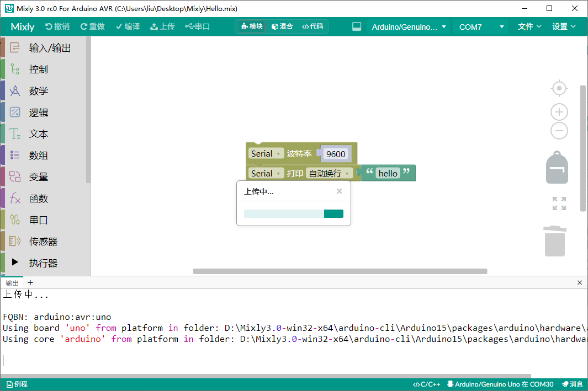
Task: Maximize the Mixly window
Action: click(549, 8)
